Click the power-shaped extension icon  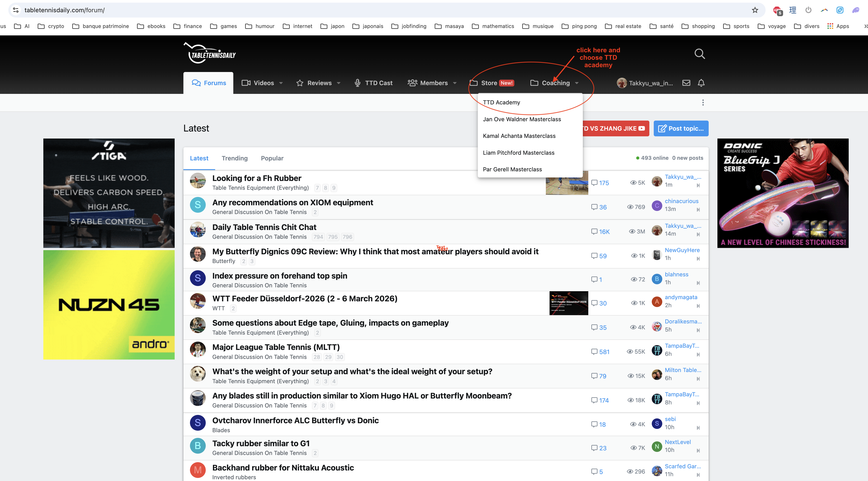pyautogui.click(x=808, y=10)
